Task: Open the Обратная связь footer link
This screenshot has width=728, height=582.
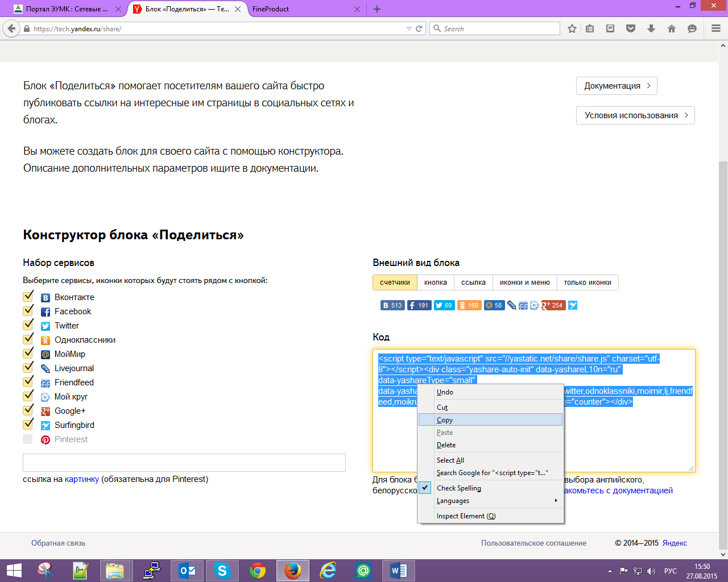Action: click(x=58, y=543)
